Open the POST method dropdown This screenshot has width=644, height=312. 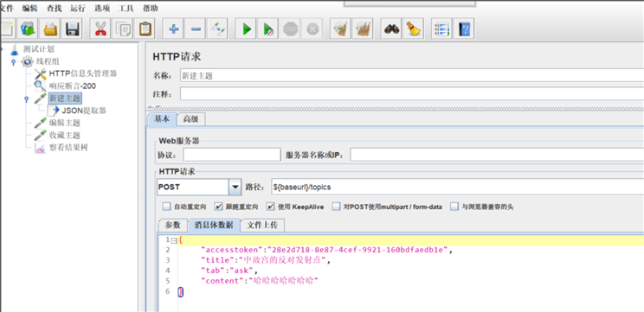pos(235,187)
